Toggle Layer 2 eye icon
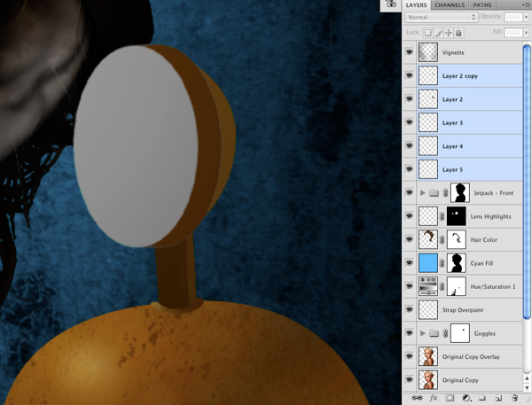 (x=410, y=99)
